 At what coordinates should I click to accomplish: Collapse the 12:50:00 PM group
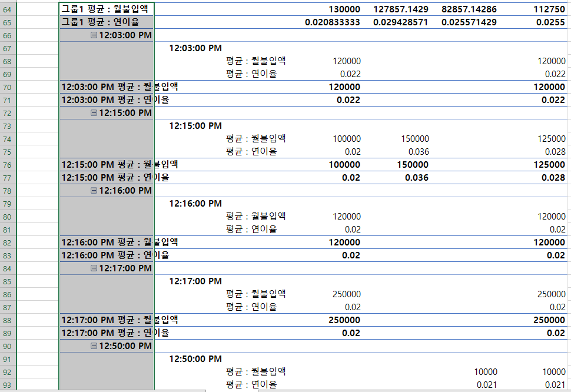[x=94, y=346]
